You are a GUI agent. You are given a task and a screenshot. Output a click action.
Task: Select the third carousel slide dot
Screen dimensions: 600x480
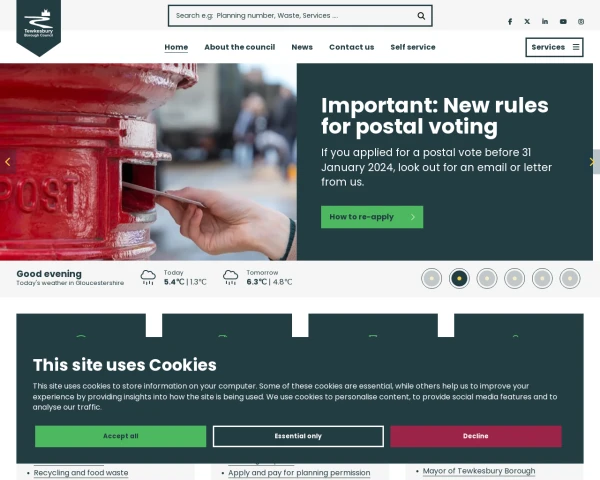pyautogui.click(x=487, y=278)
